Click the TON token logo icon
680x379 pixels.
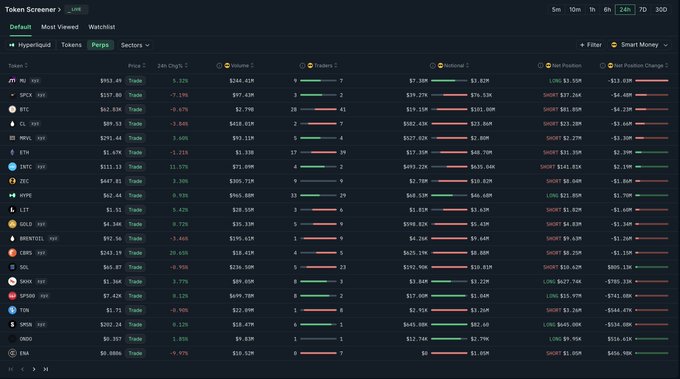click(x=12, y=310)
